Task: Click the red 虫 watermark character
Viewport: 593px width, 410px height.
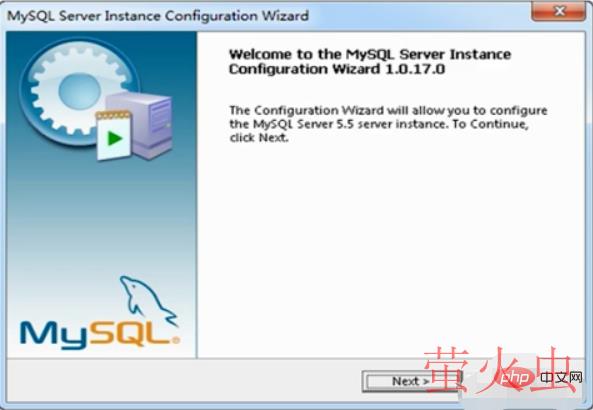Action: [552, 369]
